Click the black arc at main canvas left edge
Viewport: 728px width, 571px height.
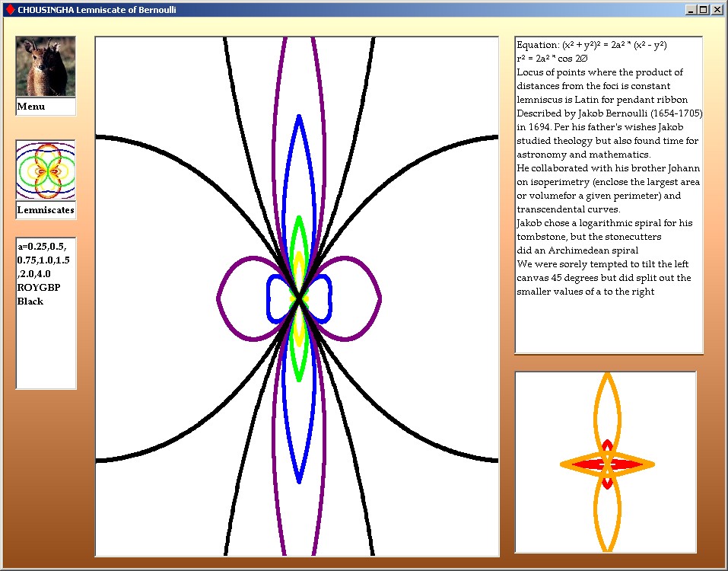[103, 137]
